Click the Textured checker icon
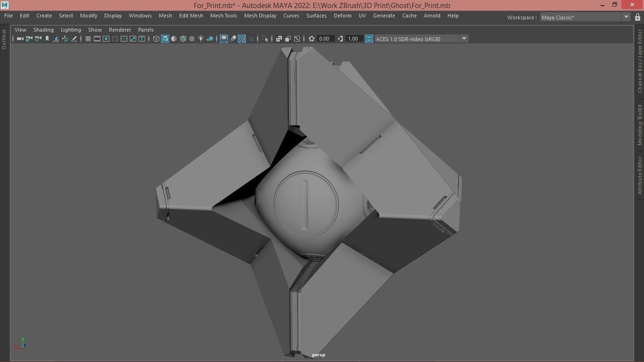 pyautogui.click(x=192, y=39)
